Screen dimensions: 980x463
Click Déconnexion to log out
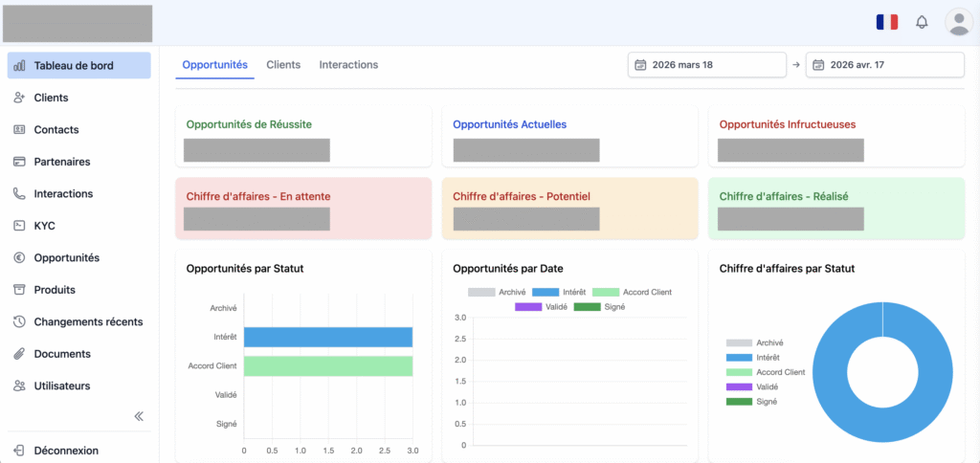(79, 451)
